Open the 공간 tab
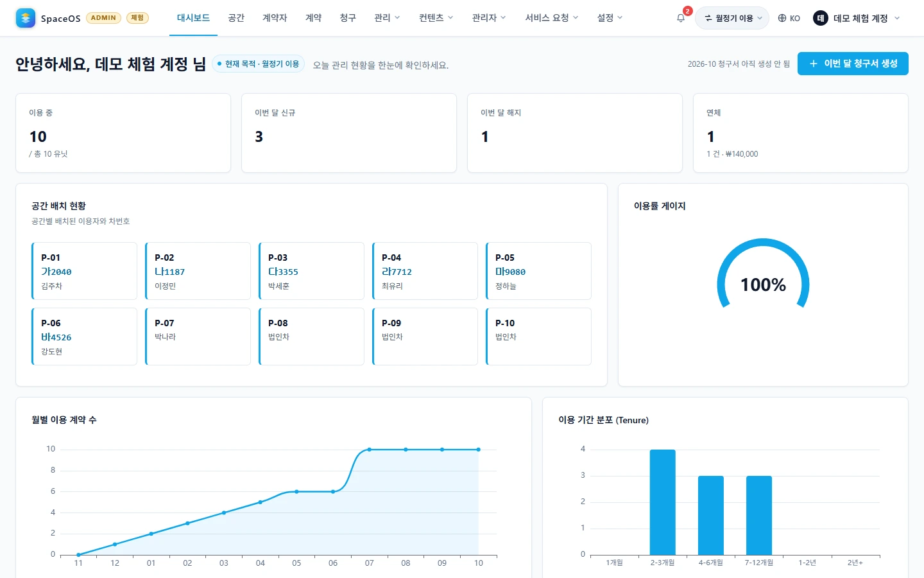Image resolution: width=924 pixels, height=578 pixels. pyautogui.click(x=236, y=18)
